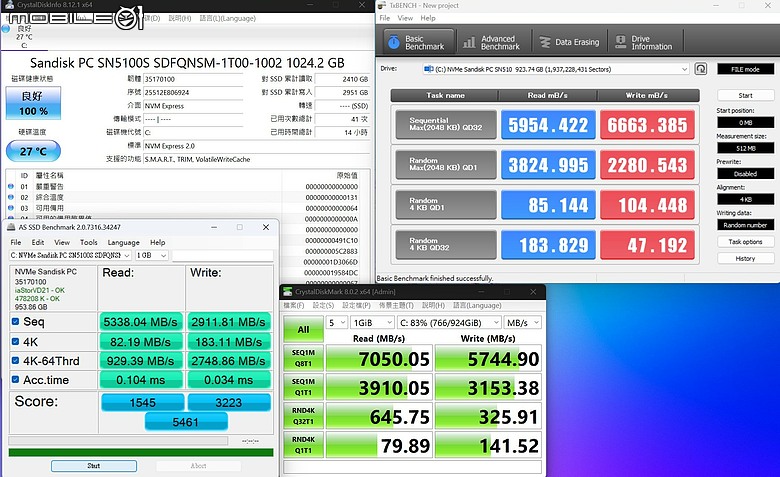Run SEQ1M Q8T1 test in CrystalDiskMark
This screenshot has width=780, height=477.
303,358
